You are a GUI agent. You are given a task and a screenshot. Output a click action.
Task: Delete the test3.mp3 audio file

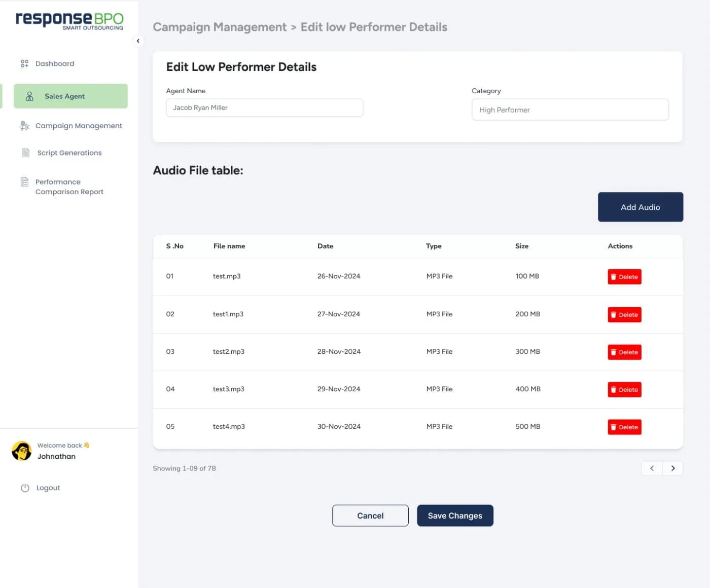(x=624, y=390)
